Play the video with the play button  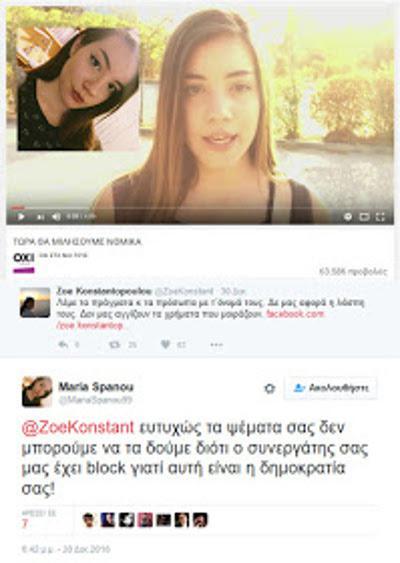click(21, 217)
